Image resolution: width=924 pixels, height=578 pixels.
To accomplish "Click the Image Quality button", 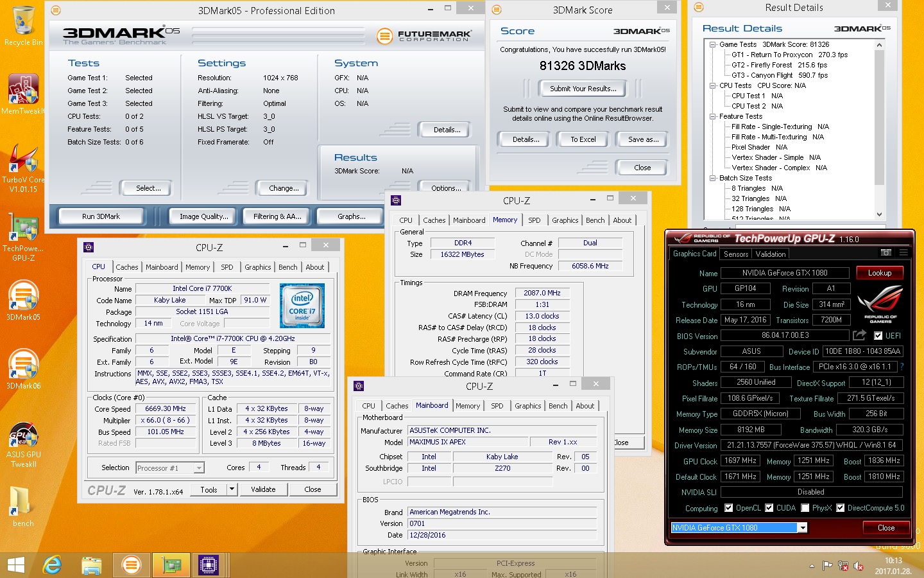I will pyautogui.click(x=204, y=216).
